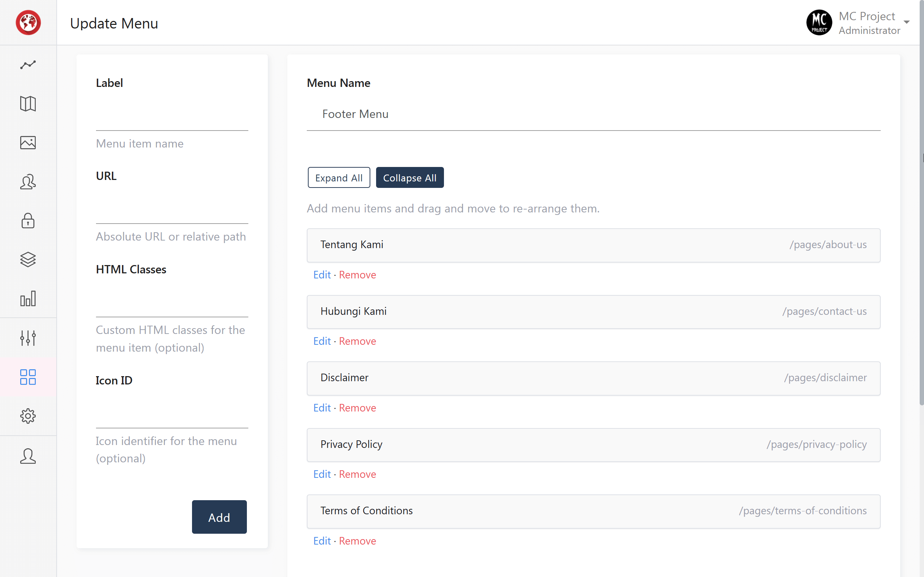The image size is (924, 577).
Task: Click the red globe logo icon
Action: 28,22
